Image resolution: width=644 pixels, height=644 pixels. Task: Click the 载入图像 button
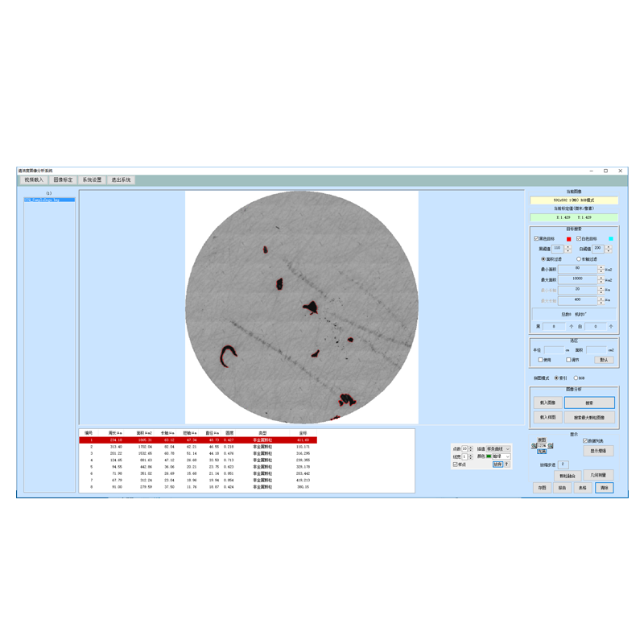point(547,402)
